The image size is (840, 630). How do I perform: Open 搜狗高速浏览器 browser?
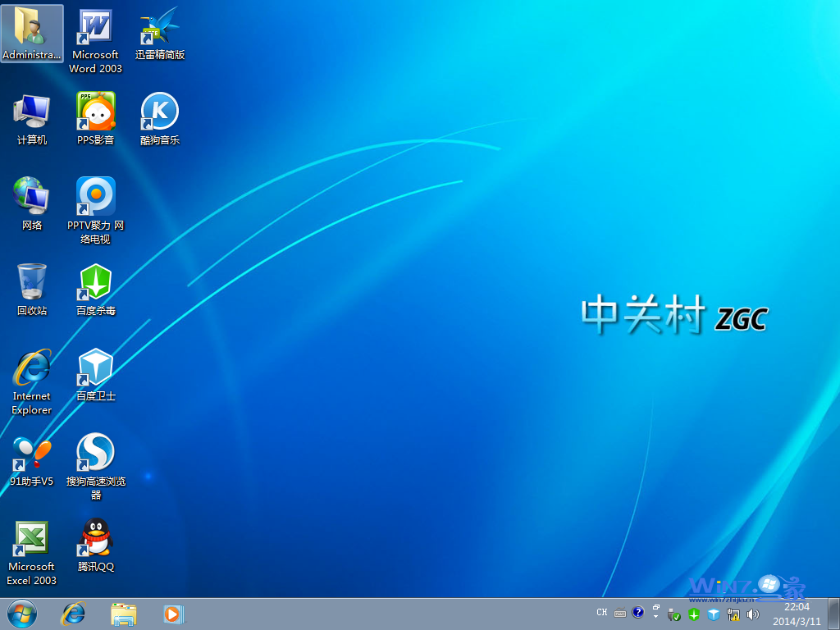tap(95, 451)
